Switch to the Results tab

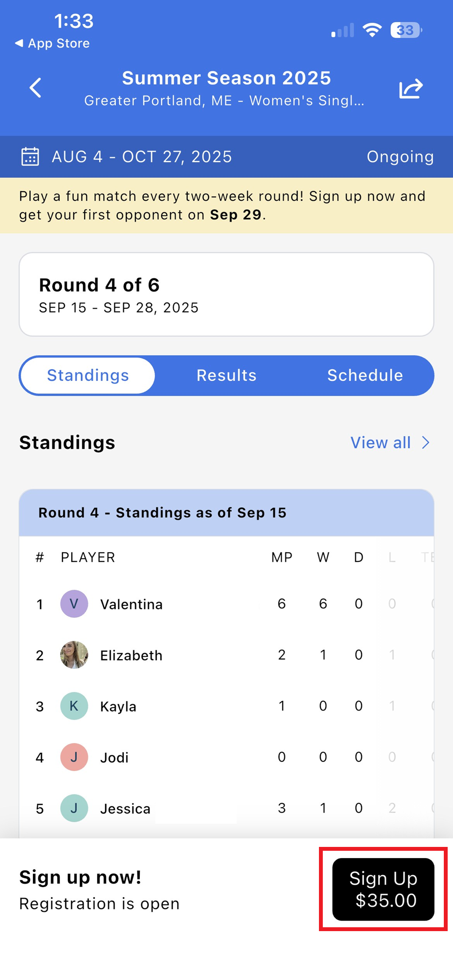226,375
